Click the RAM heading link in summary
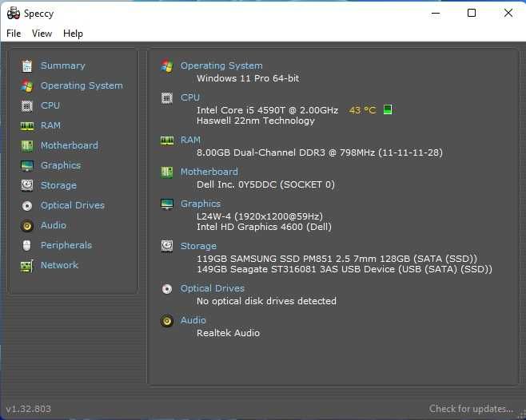Screen dimensions: 526x420 tap(190, 140)
